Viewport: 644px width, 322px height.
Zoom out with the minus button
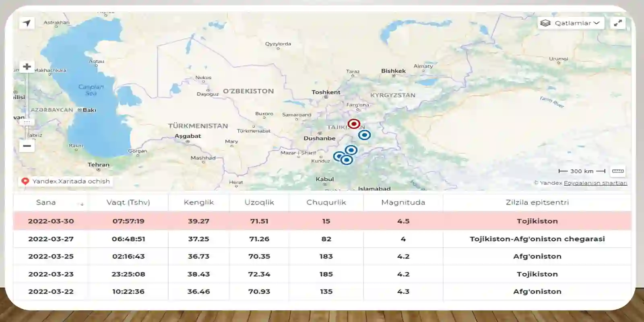point(27,146)
